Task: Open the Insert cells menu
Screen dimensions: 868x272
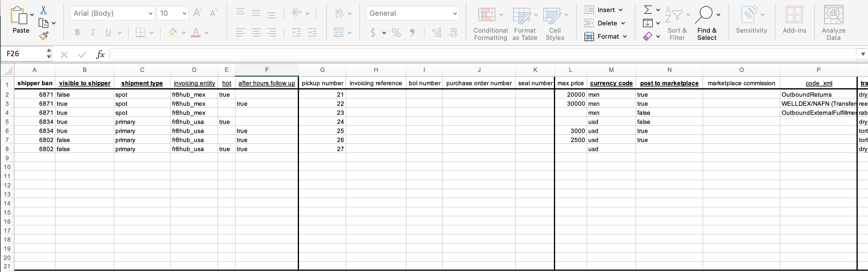Action: [x=604, y=10]
